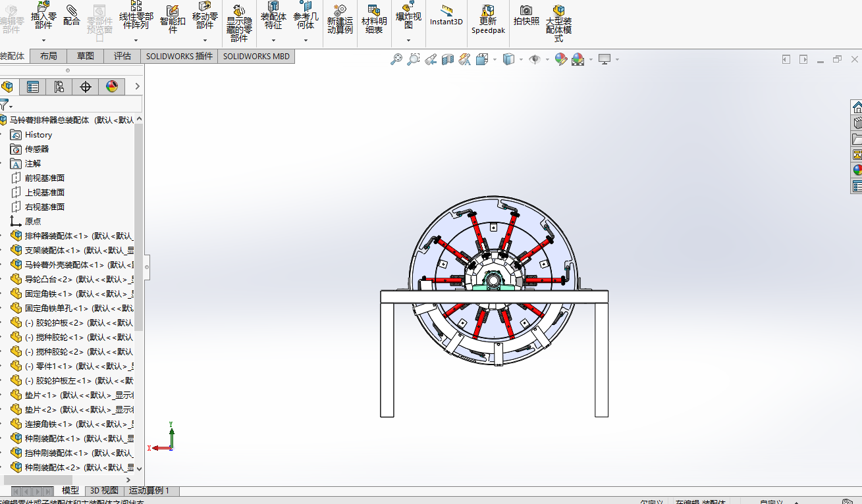This screenshot has width=862, height=504.
Task: Expand the Exploded View (爆炸视图) dropdown arrow
Action: (408, 40)
